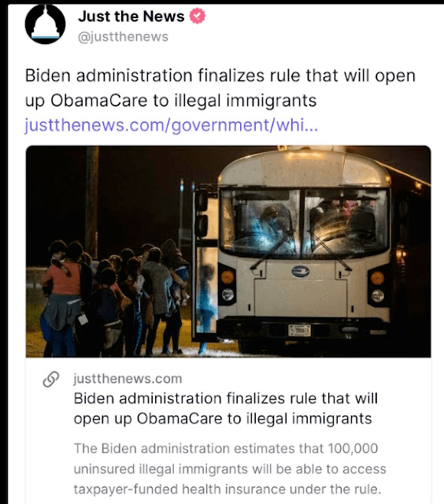The width and height of the screenshot is (444, 504).
Task: Visit the @justthenews handle profile
Action: click(123, 37)
